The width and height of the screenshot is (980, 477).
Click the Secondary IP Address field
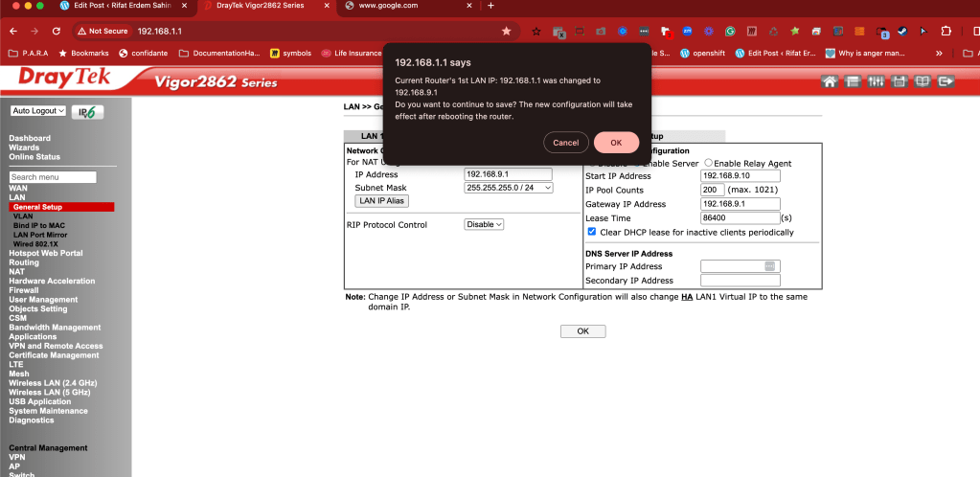(740, 280)
